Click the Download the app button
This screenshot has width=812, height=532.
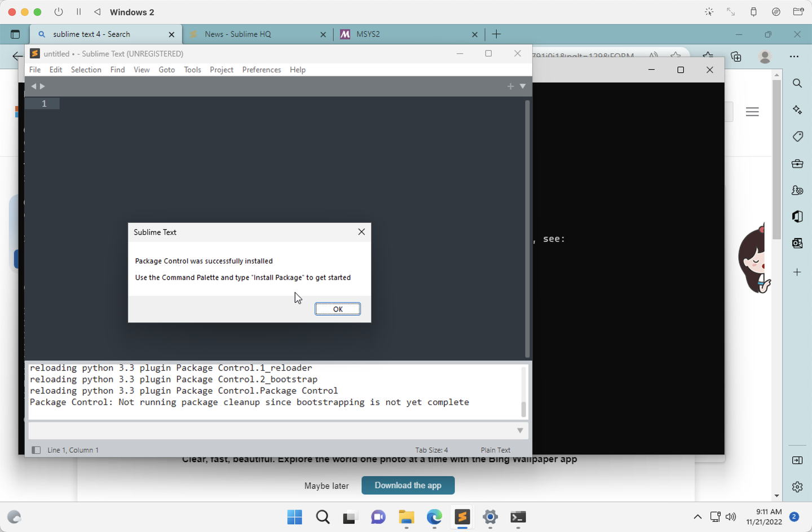[x=408, y=485]
